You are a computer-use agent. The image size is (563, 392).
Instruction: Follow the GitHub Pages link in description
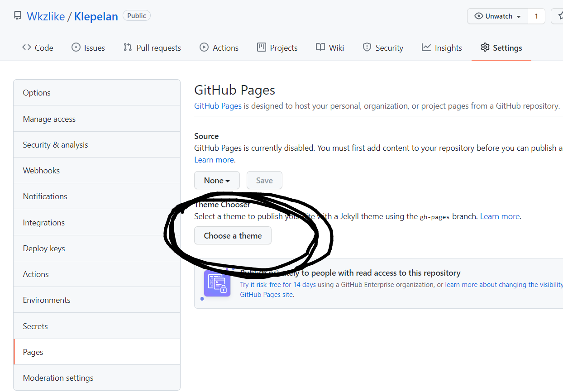coord(218,106)
